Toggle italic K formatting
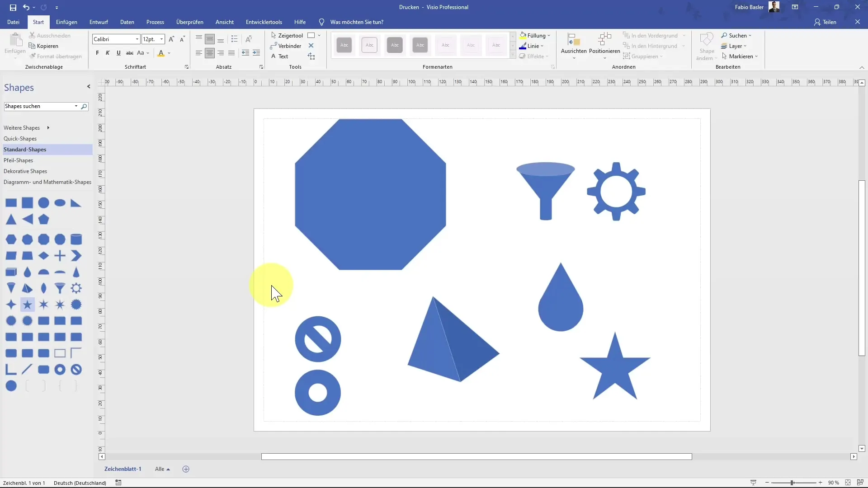The height and width of the screenshot is (488, 868). 108,53
